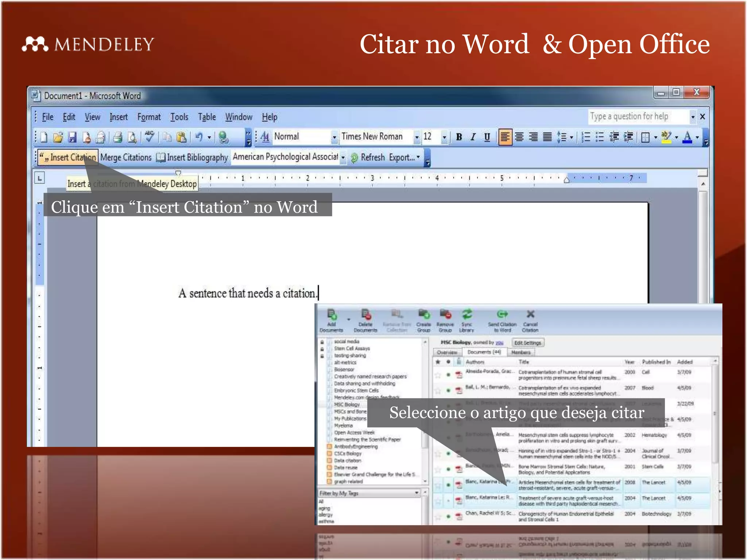Click Delete Documents in Mendeley Desktop

coord(365,321)
